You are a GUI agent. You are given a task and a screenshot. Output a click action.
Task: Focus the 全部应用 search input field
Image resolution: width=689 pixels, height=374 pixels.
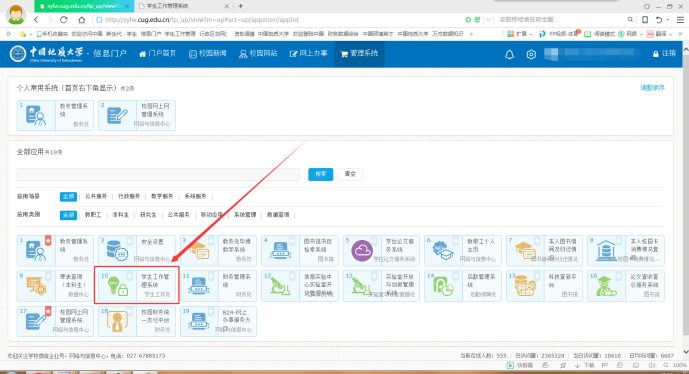tap(158, 174)
